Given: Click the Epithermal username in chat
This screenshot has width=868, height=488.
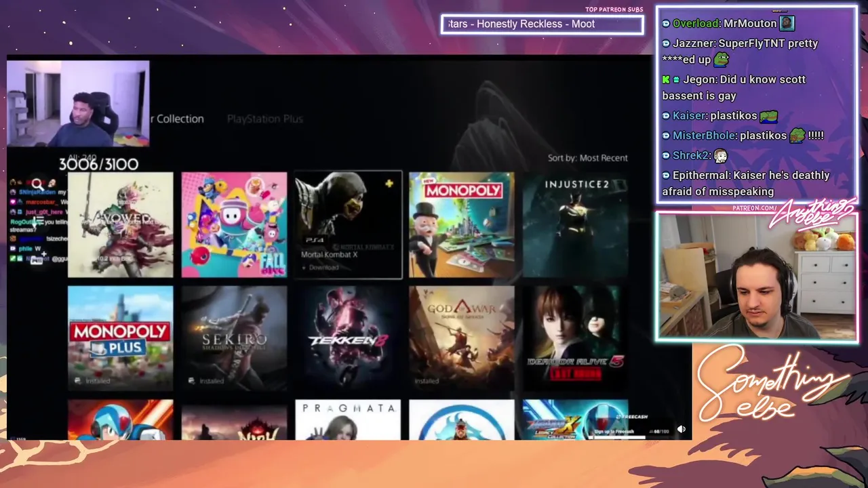Looking at the screenshot, I should point(701,175).
